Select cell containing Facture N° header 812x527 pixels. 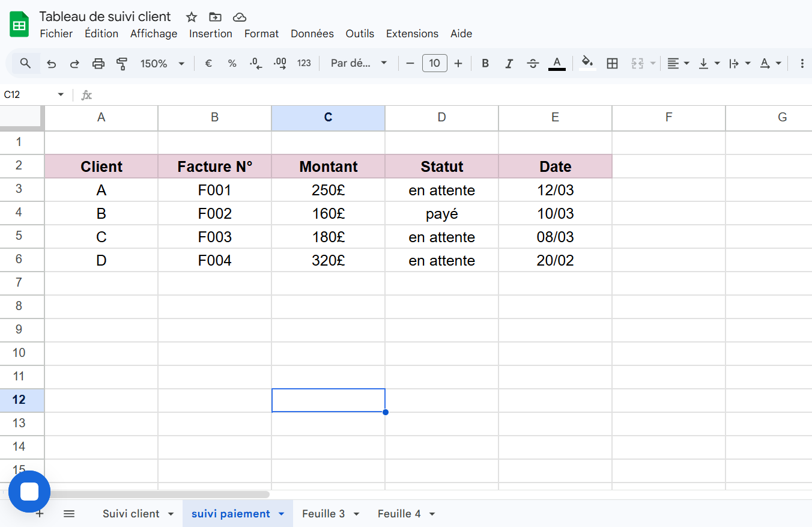coord(214,166)
